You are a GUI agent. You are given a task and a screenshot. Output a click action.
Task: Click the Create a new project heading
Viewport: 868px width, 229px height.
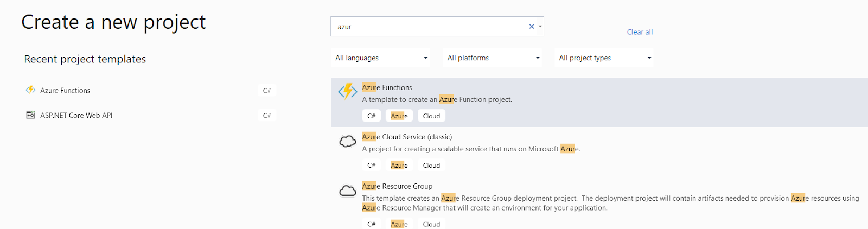pos(113,22)
